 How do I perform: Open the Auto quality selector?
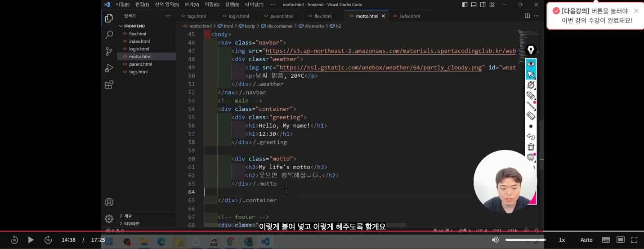pos(586,240)
